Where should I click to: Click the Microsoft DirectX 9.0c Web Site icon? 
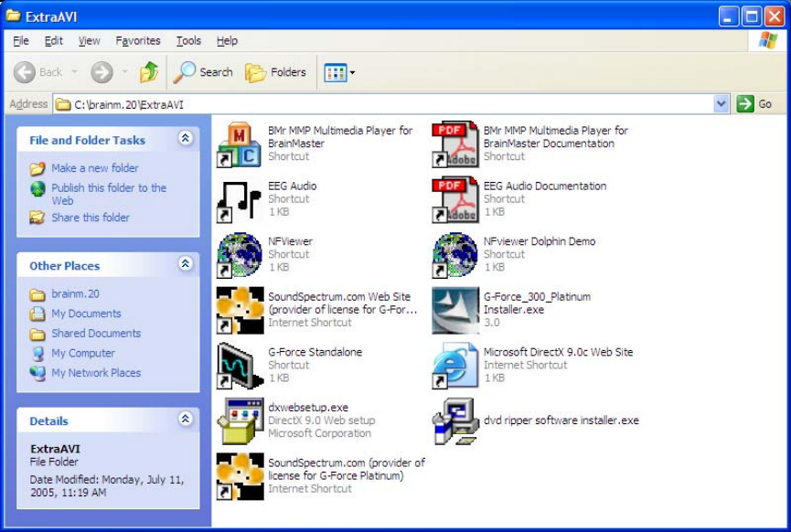454,366
